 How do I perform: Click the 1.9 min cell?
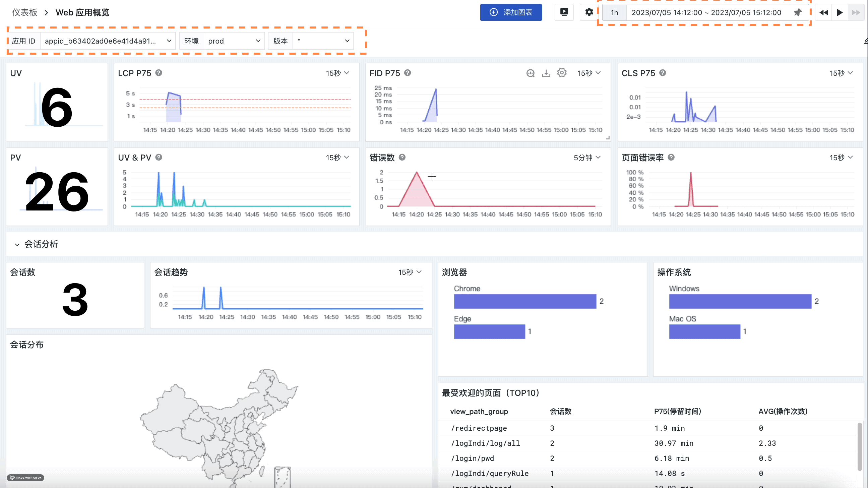point(670,428)
